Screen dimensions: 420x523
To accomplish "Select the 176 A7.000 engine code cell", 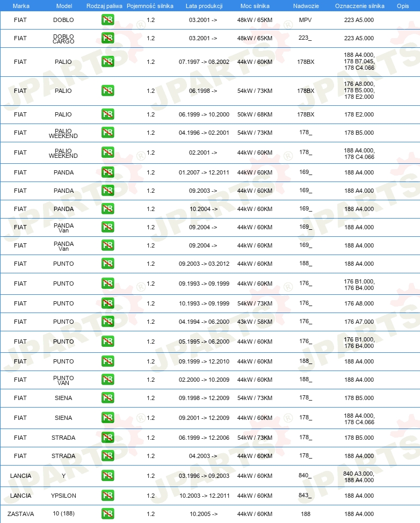I will 359,322.
